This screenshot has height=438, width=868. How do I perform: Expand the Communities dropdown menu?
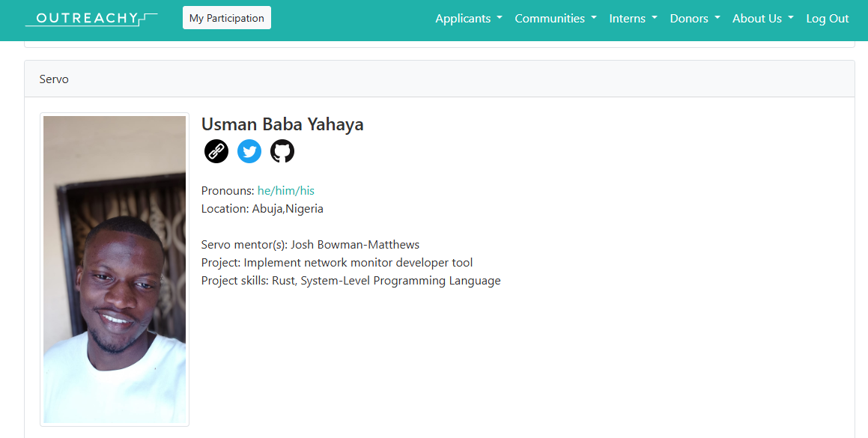pyautogui.click(x=556, y=18)
